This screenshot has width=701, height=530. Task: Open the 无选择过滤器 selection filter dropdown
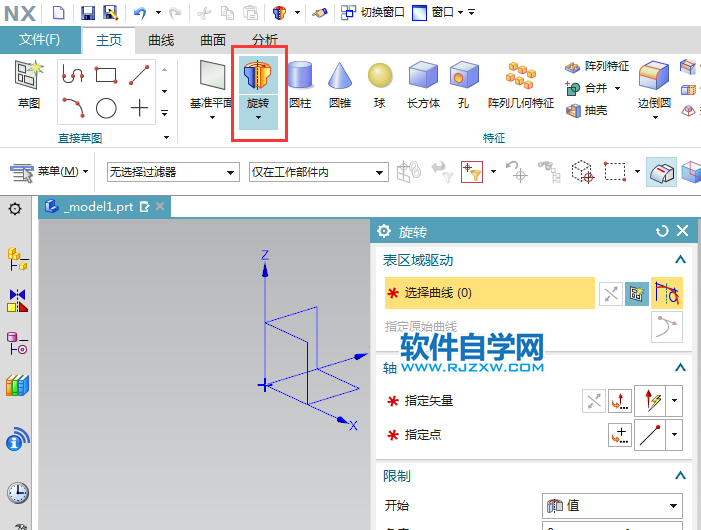(x=172, y=172)
